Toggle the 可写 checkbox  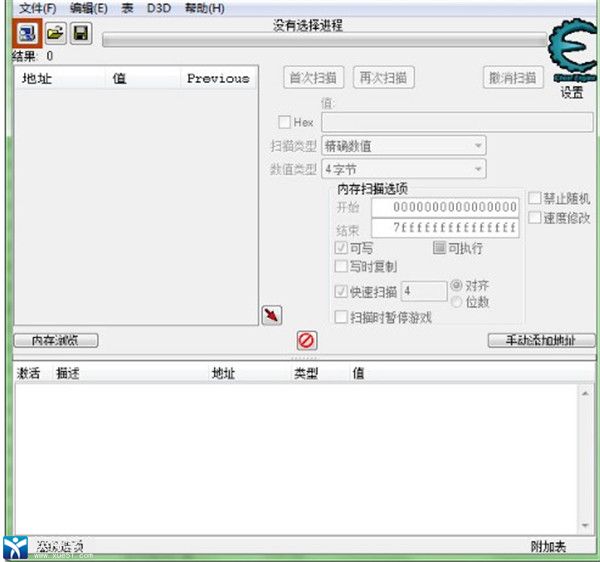[341, 248]
